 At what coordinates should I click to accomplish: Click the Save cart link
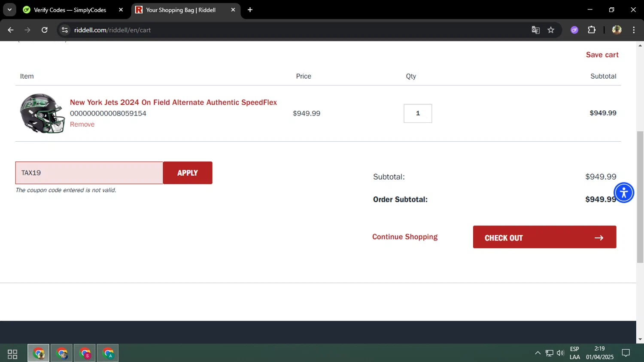click(x=602, y=55)
